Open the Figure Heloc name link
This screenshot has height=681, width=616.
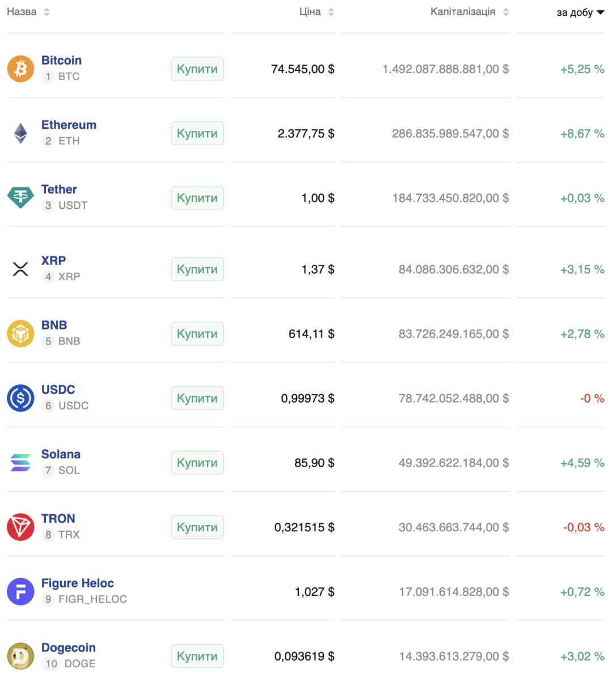pyautogui.click(x=77, y=583)
